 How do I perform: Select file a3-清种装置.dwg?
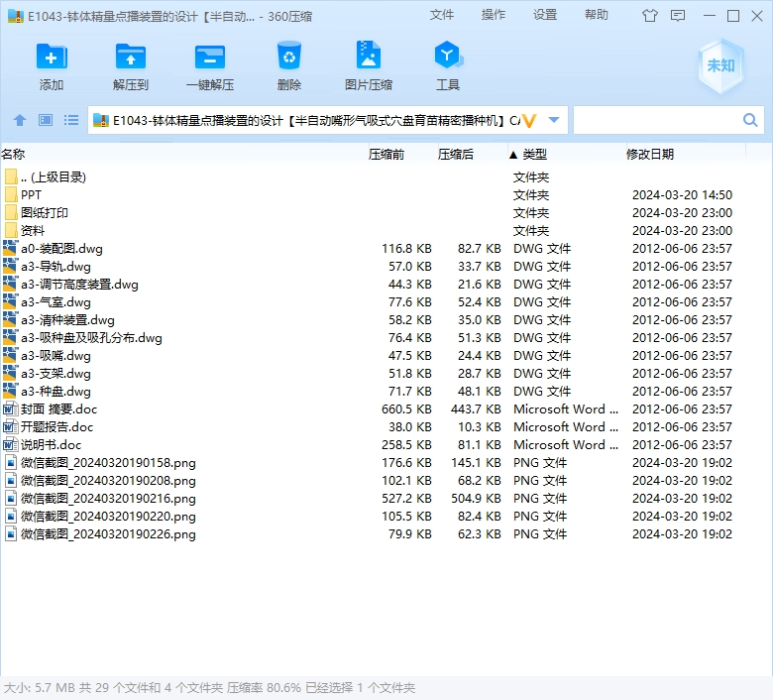(67, 319)
